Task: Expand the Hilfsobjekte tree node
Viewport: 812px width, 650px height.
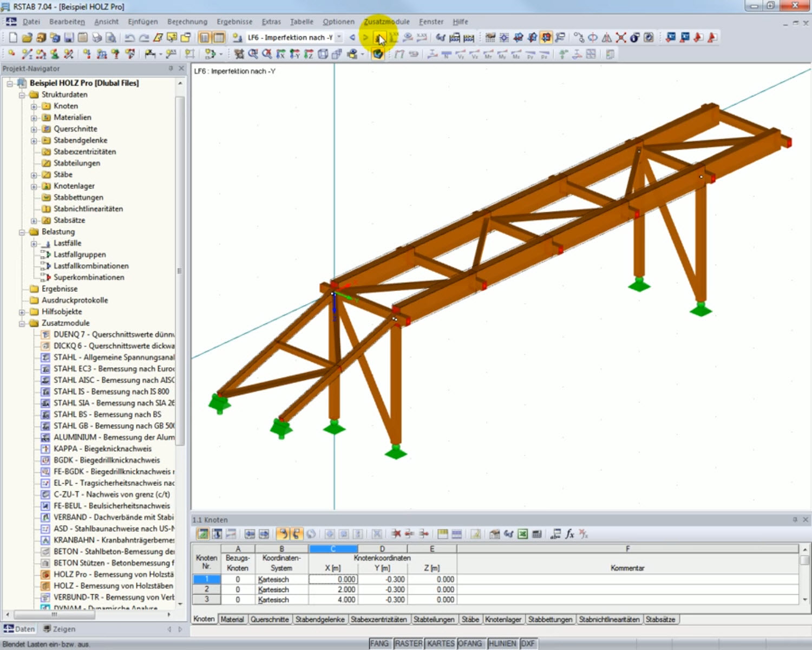Action: pyautogui.click(x=22, y=312)
